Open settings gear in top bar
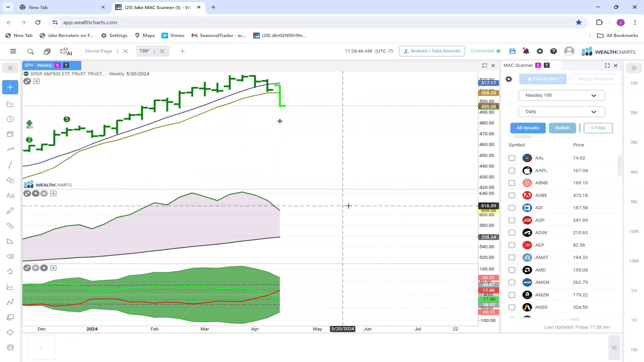The width and height of the screenshot is (644, 362). tap(540, 51)
